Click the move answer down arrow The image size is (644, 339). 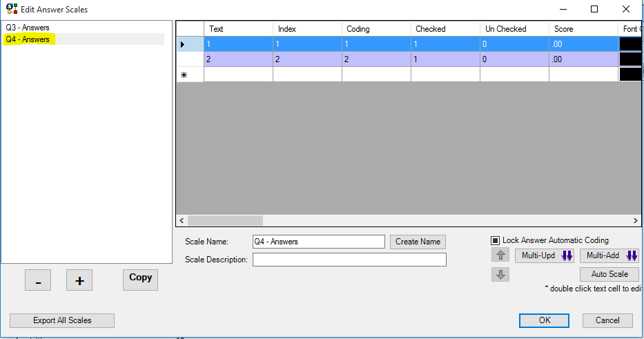[500, 275]
